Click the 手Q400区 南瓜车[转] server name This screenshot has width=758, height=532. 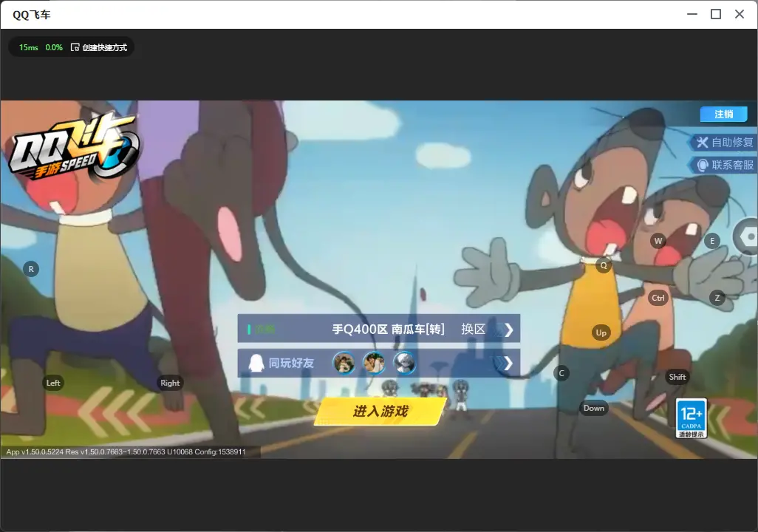pos(388,330)
